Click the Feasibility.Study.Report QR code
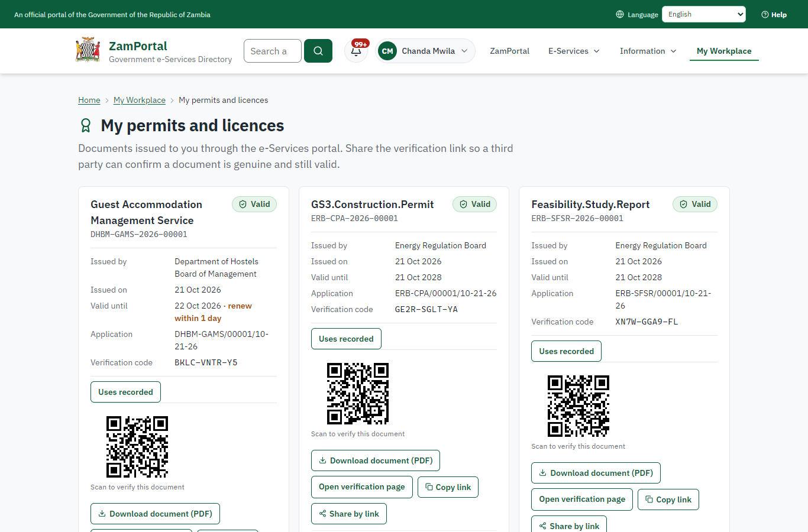Screen dimensions: 808x532 point(578,406)
